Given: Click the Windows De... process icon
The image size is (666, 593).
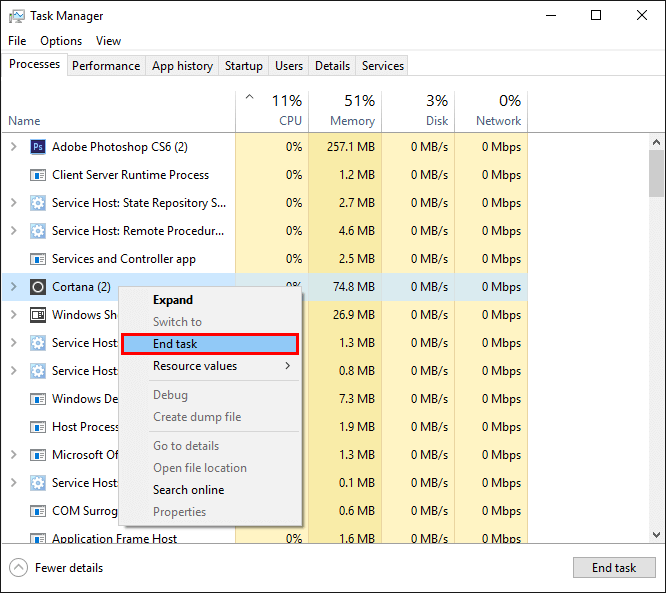Looking at the screenshot, I should (x=38, y=399).
